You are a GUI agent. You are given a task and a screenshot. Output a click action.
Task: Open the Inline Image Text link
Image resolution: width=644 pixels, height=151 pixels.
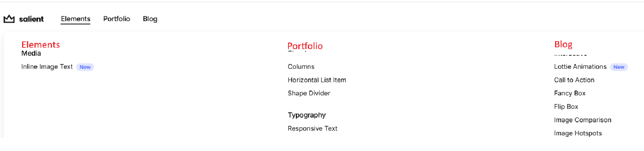coord(47,67)
